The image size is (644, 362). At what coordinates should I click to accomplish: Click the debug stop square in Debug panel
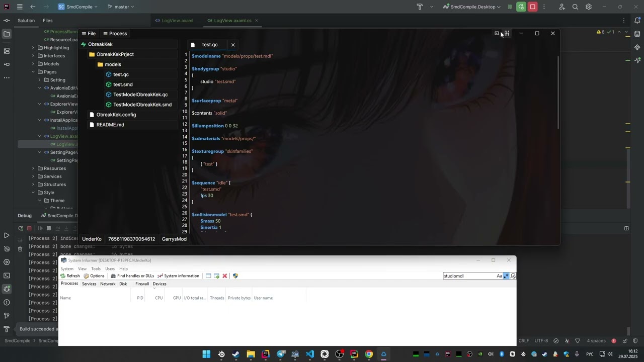point(29,228)
